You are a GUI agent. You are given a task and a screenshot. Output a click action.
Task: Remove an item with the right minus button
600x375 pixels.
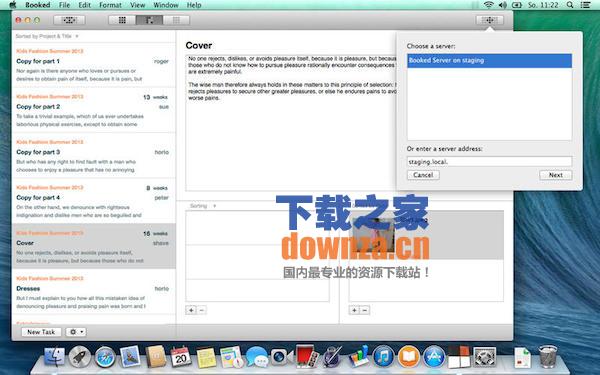[x=365, y=310]
